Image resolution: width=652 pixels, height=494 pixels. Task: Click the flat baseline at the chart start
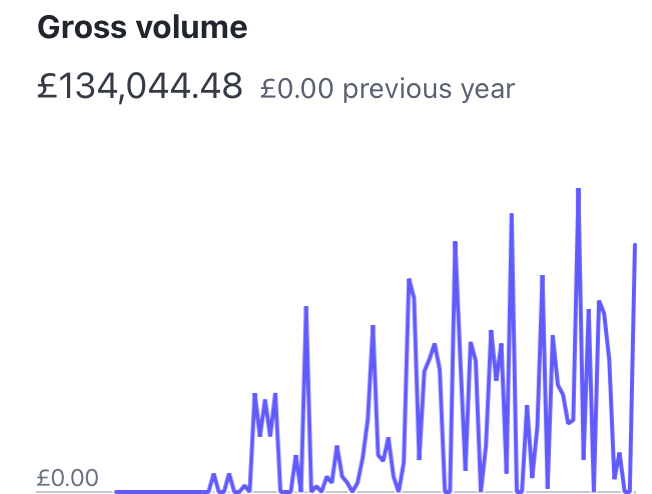(x=160, y=491)
